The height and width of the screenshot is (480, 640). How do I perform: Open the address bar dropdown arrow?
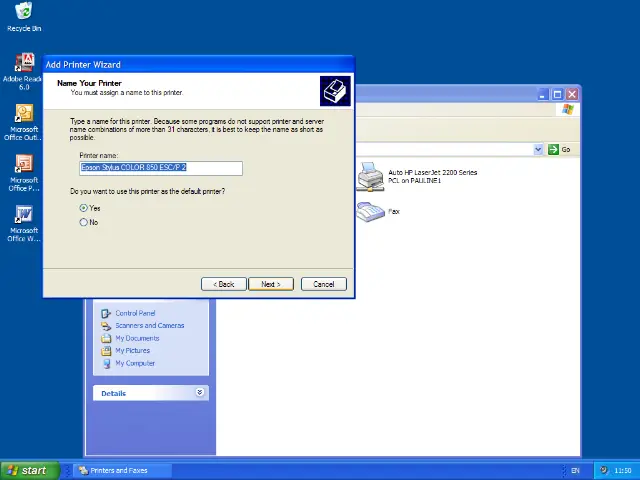pyautogui.click(x=538, y=149)
